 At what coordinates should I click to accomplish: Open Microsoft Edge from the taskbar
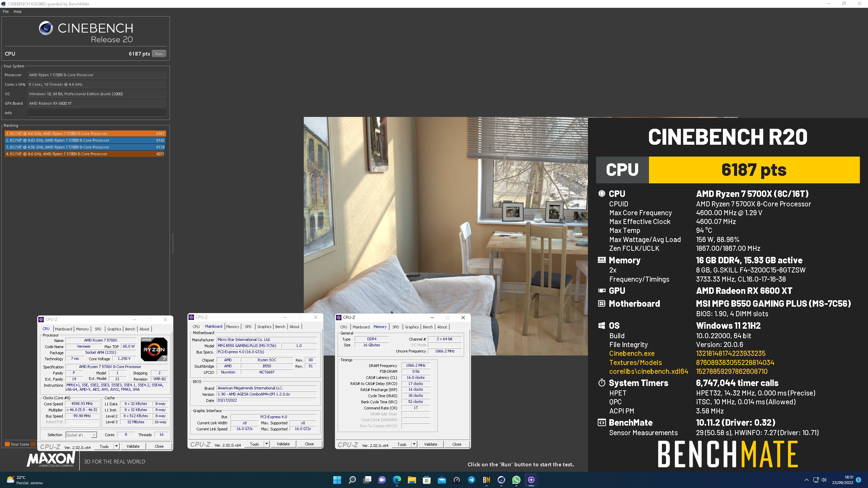[x=397, y=480]
